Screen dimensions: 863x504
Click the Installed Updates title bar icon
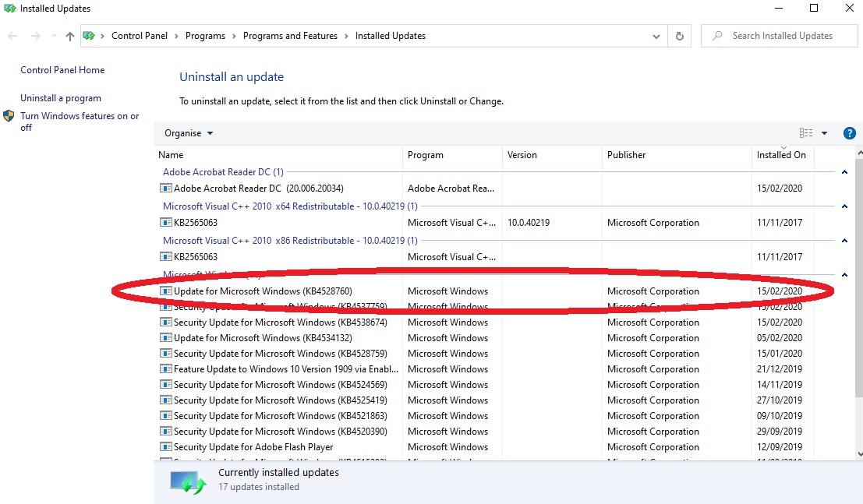[x=9, y=9]
